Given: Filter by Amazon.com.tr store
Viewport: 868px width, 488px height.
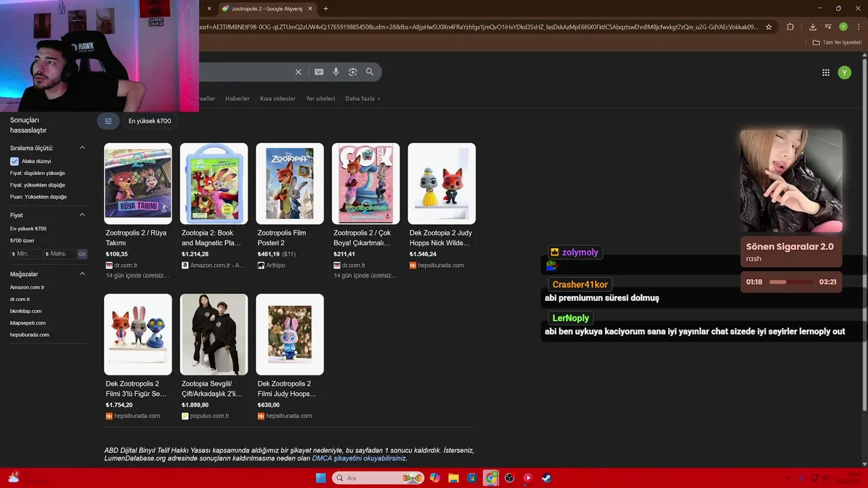Looking at the screenshot, I should [x=27, y=287].
